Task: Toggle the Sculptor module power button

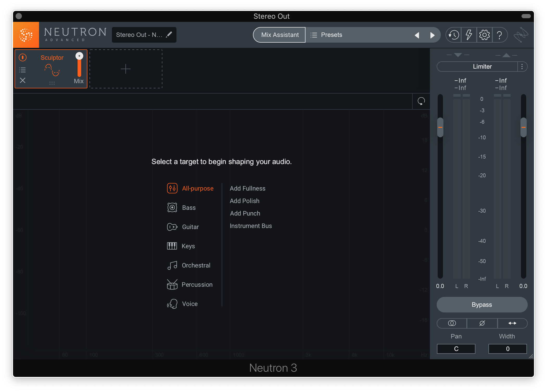Action: [x=23, y=57]
